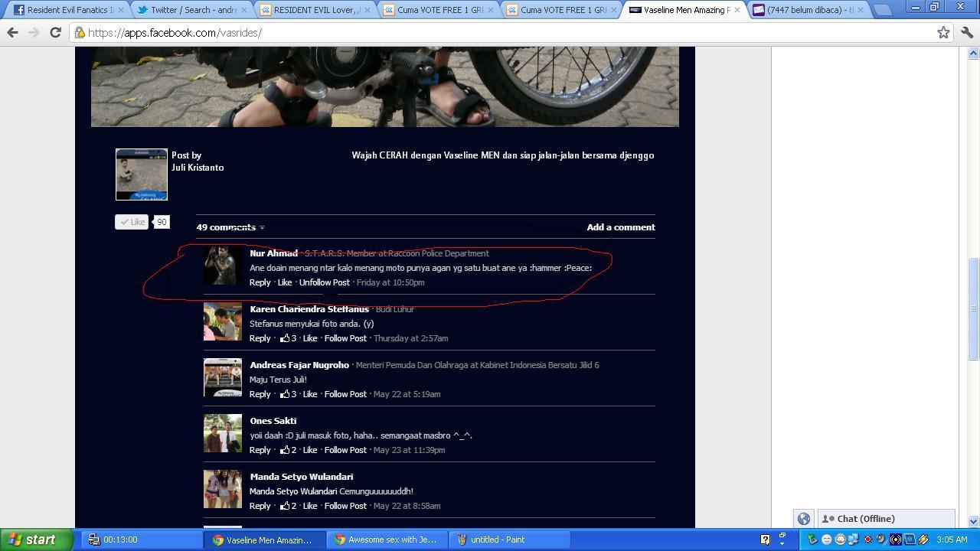Click thumbs-up icon on Karen Chariendra's comment
This screenshot has width=980, height=551.
pos(285,338)
